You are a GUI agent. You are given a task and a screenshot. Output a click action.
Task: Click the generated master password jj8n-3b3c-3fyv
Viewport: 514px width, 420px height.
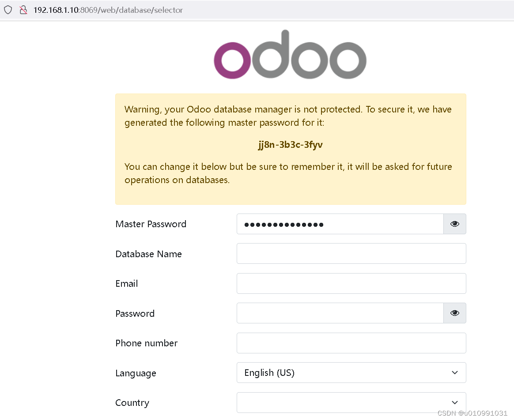pyautogui.click(x=290, y=144)
